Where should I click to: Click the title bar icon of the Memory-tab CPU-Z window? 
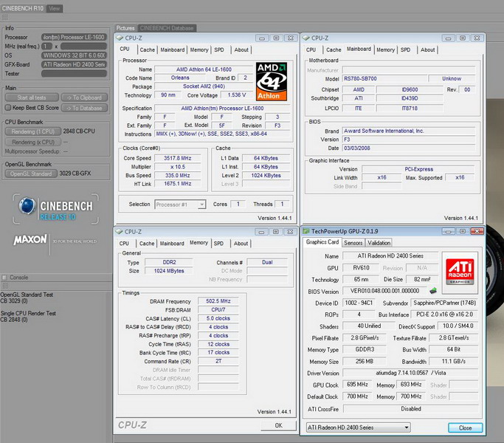[120, 232]
